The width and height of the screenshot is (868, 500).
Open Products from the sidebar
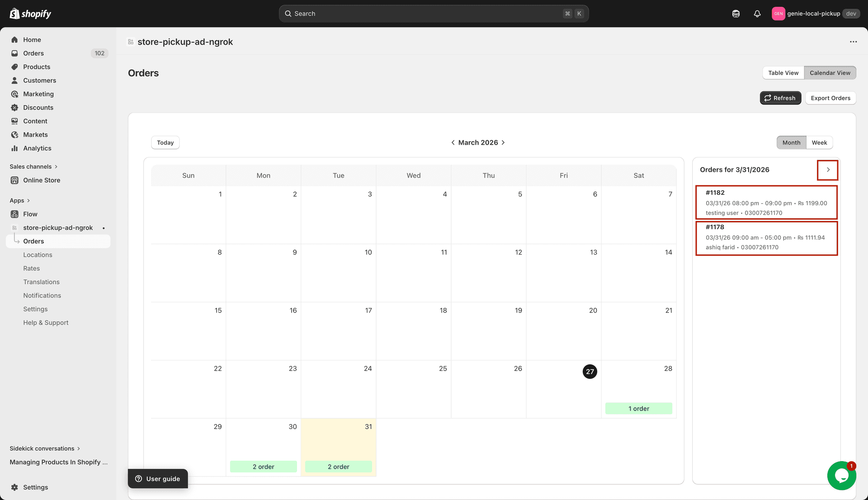click(15, 66)
